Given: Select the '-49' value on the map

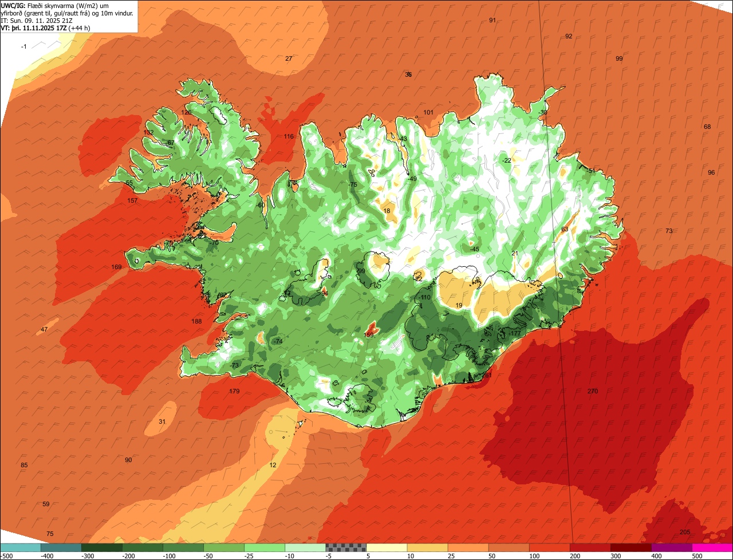Looking at the screenshot, I should click(412, 179).
